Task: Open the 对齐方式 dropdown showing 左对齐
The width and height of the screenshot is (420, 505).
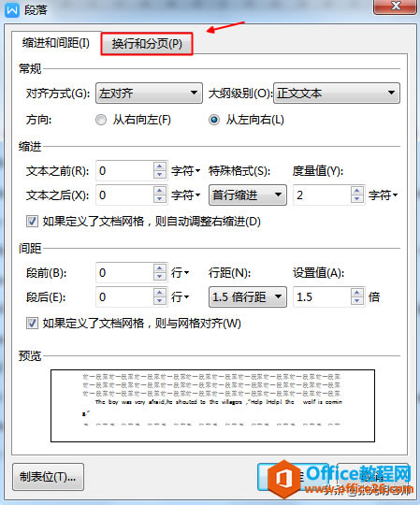Action: click(149, 94)
